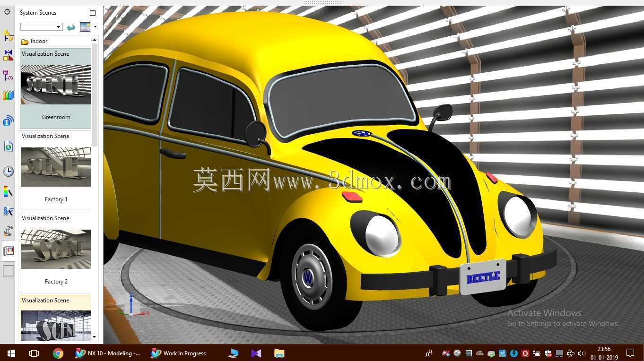Open Windows Security shield tray icon
The width and height of the screenshot is (644, 361).
548,353
